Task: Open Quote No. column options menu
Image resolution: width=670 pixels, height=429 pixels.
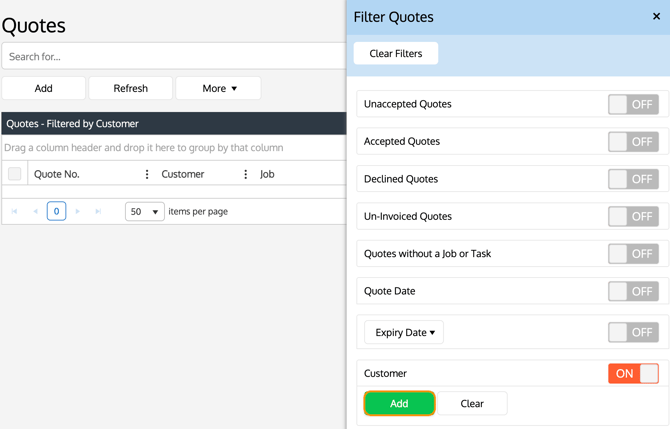Action: click(147, 174)
